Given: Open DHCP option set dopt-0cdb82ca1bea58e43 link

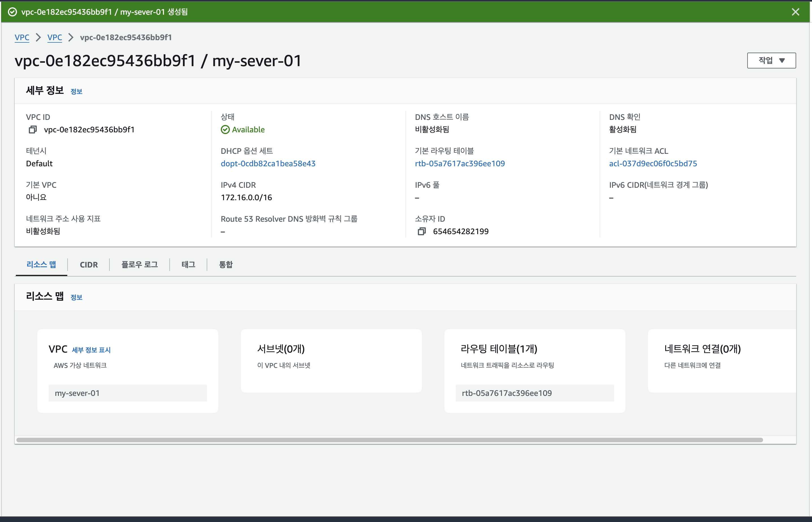Looking at the screenshot, I should 268,164.
